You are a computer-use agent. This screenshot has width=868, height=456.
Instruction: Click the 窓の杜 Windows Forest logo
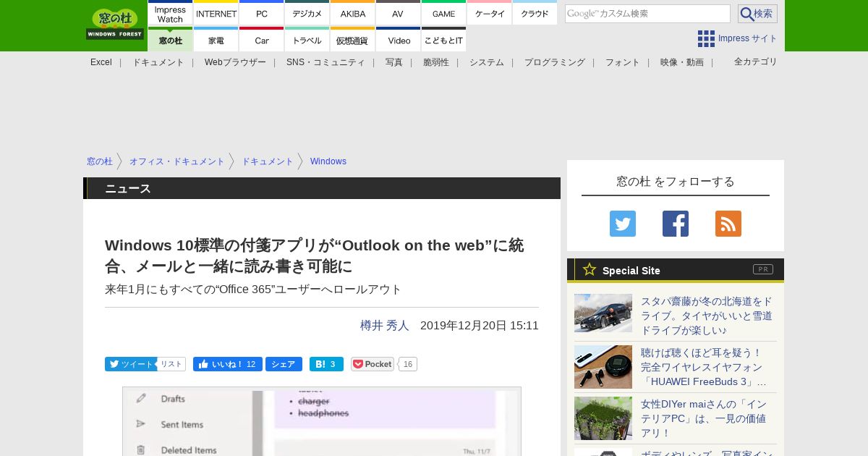coord(115,25)
